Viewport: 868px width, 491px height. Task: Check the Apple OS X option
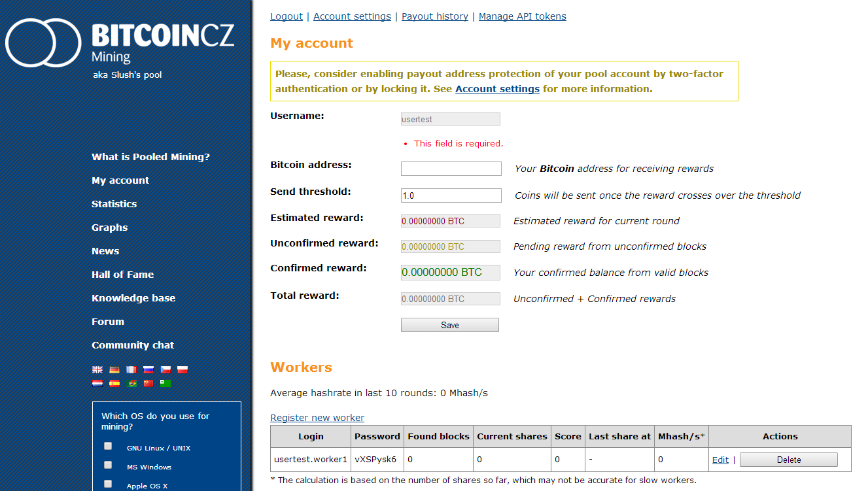click(x=108, y=484)
